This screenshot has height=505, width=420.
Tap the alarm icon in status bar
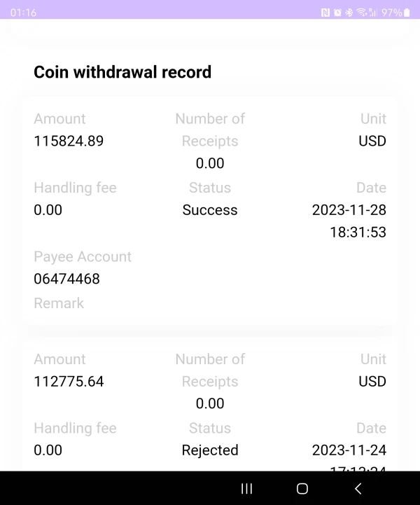point(337,13)
